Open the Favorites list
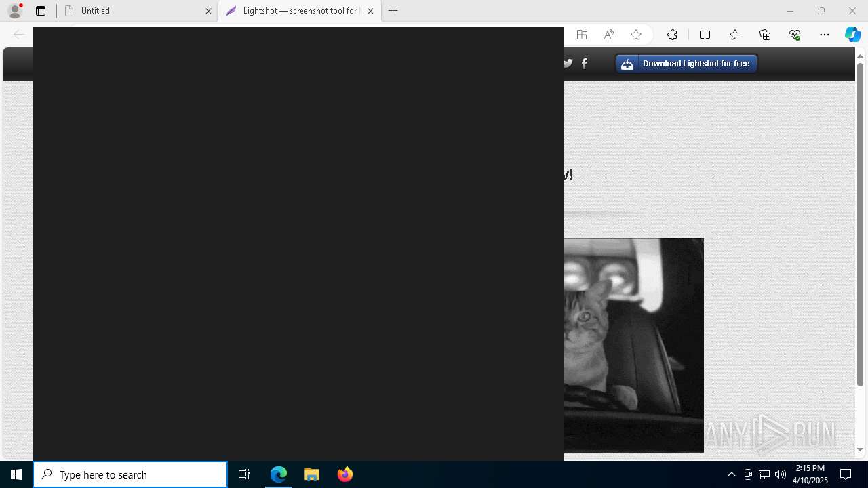The width and height of the screenshot is (868, 488). (735, 35)
